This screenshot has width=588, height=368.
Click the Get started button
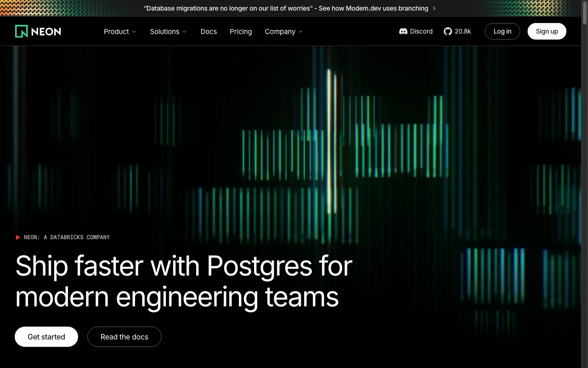click(x=46, y=337)
